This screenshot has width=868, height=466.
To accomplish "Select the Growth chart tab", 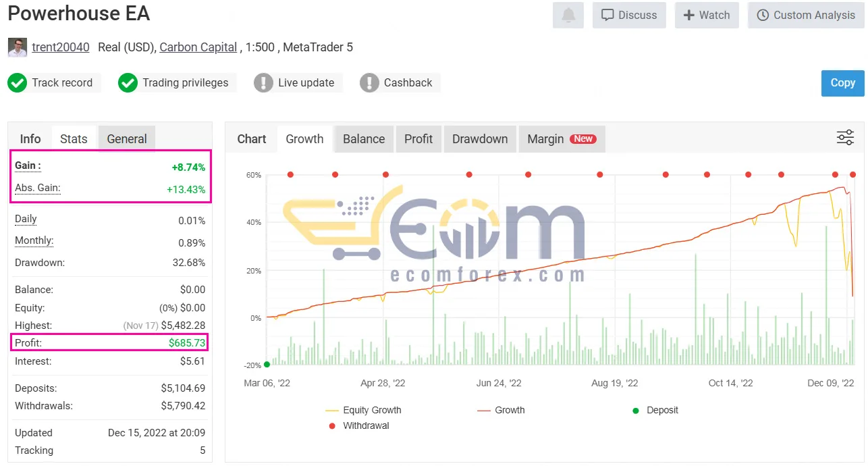I will click(x=304, y=138).
